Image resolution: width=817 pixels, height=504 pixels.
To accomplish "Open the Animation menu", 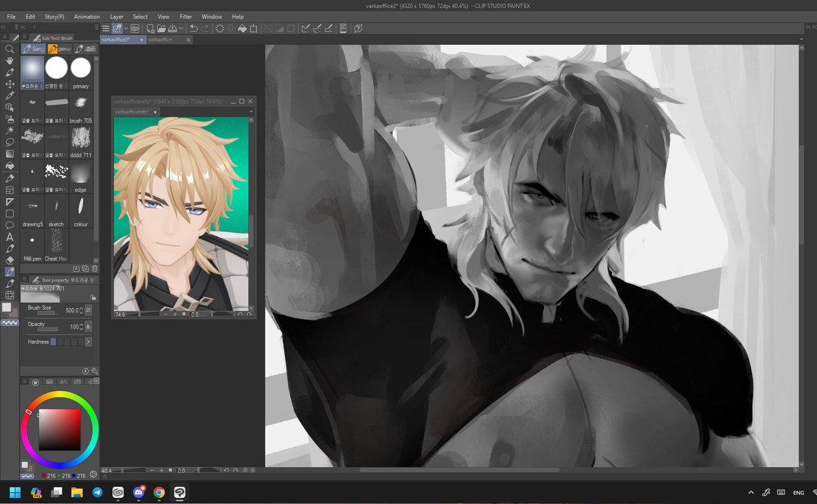I will click(87, 16).
